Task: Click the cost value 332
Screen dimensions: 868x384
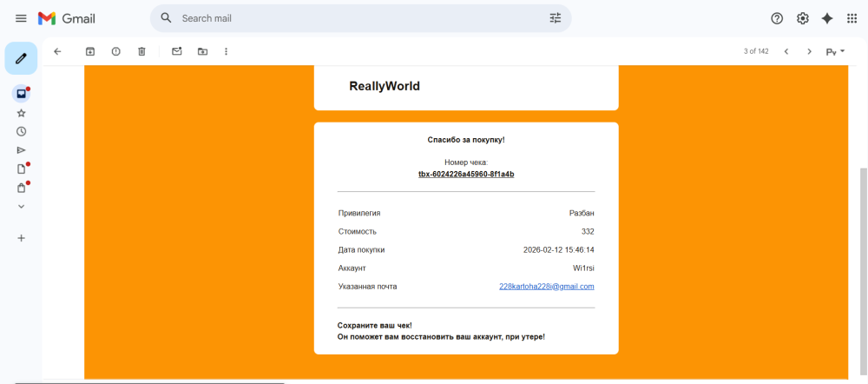Action: pos(588,232)
